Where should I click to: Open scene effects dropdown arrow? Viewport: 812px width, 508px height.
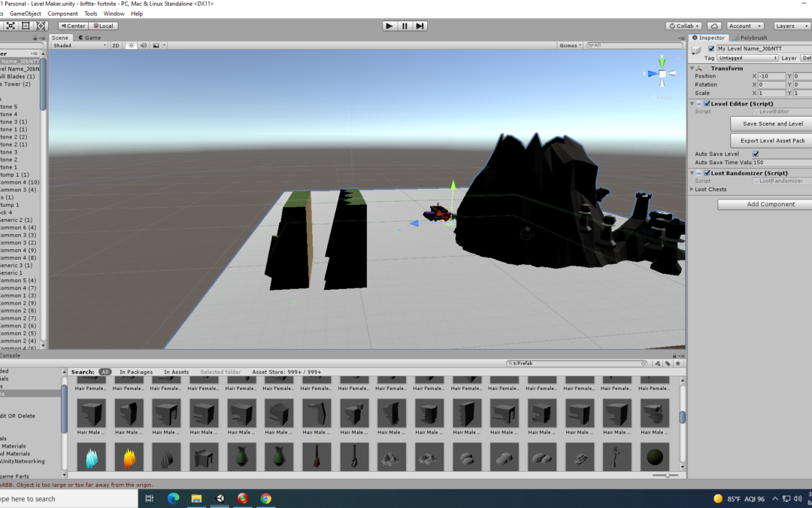click(164, 46)
